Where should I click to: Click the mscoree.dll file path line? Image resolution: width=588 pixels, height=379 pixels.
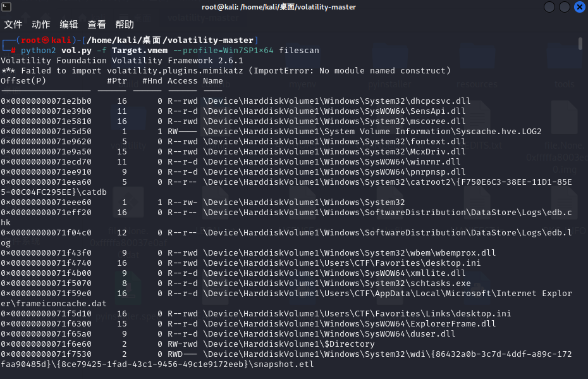point(334,121)
